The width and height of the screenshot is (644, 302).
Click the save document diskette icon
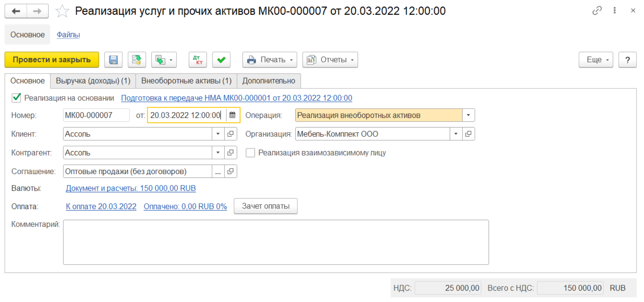coord(113,60)
